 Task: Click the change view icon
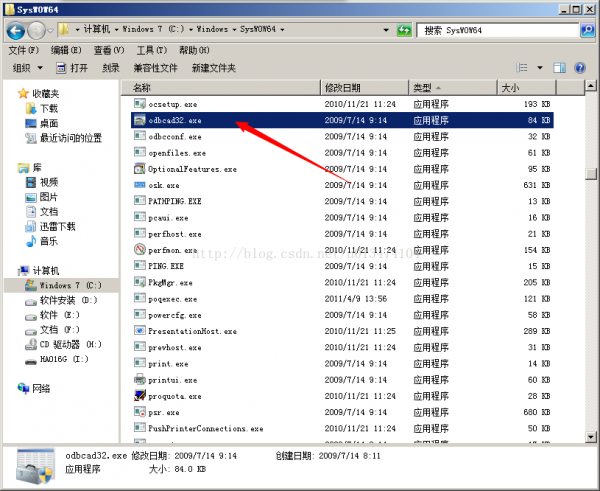click(x=522, y=68)
